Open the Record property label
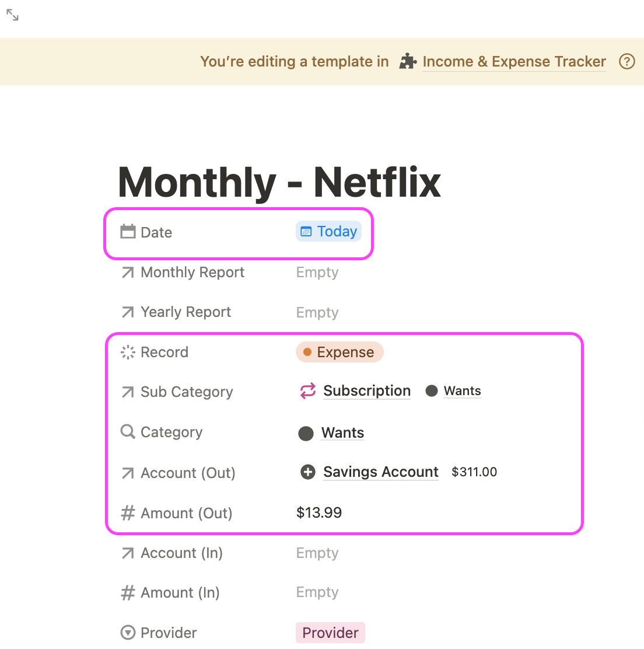Viewport: 644px width, 649px height. [164, 353]
